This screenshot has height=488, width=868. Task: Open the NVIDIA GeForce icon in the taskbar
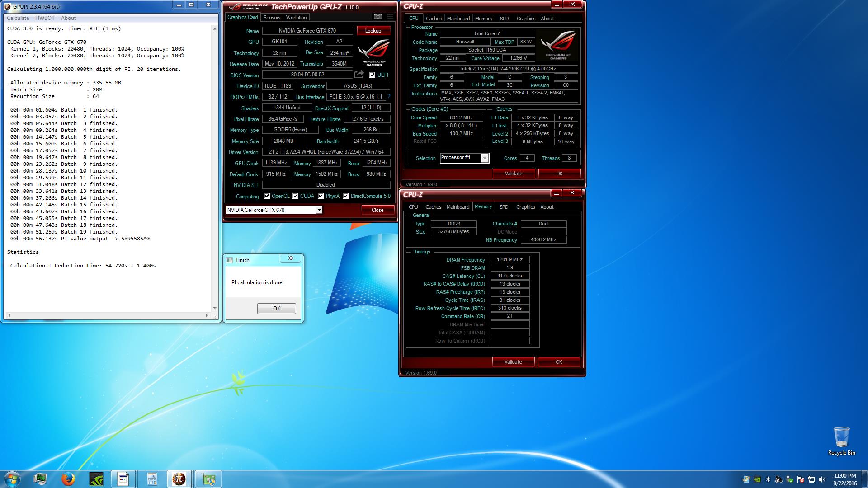point(96,479)
